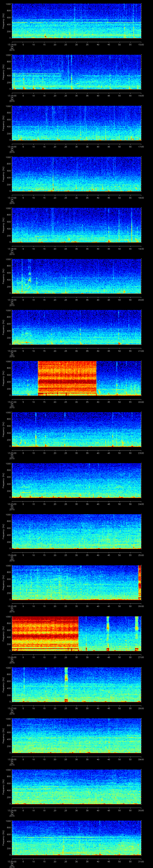Click the 27:00 end time label
This screenshot has width=153, height=868.
141,657
